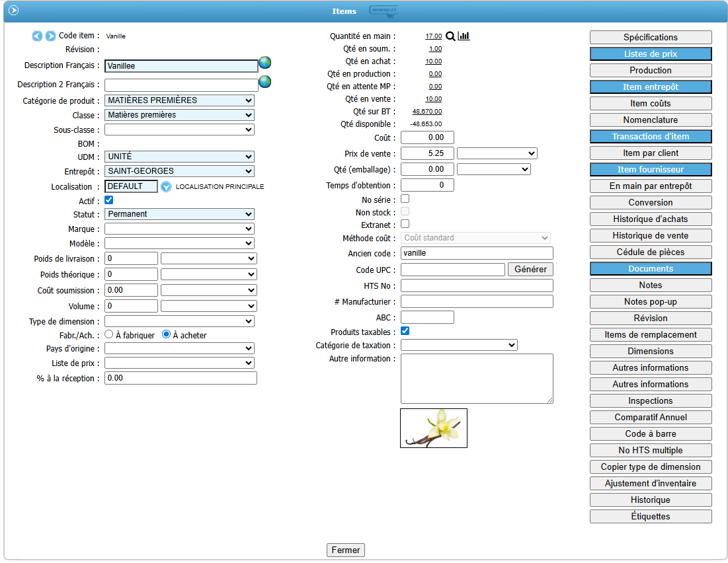Click the magnifier icon next to Quantité en main
This screenshot has width=728, height=563.
(x=450, y=36)
